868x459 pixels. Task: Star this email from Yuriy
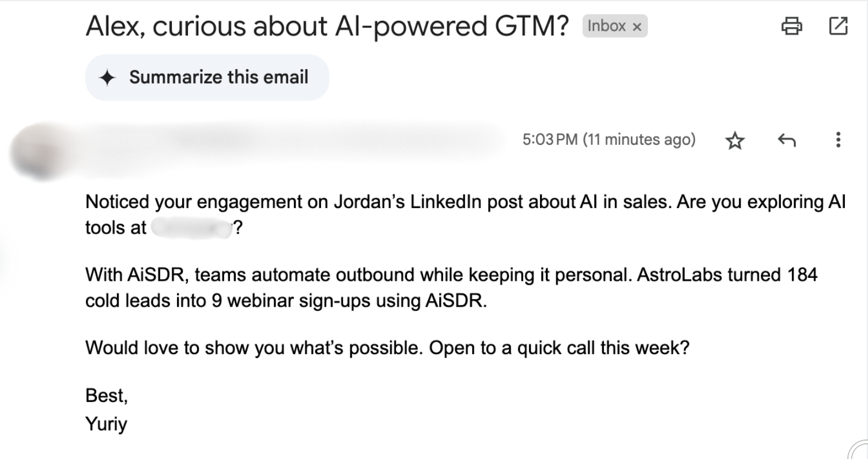(x=734, y=140)
